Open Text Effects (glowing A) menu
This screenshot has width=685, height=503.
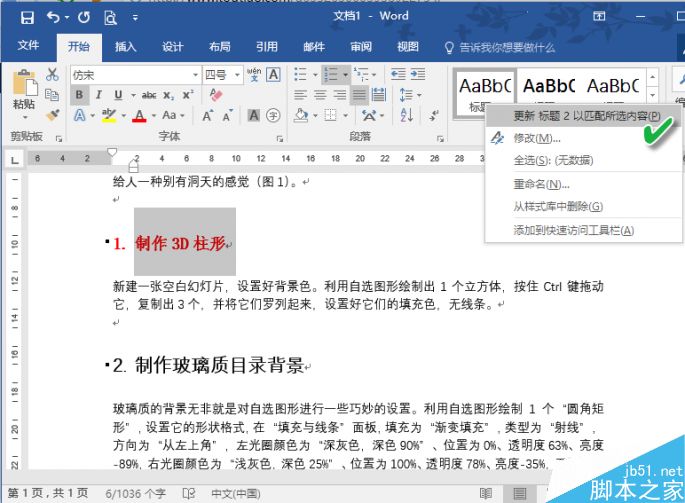click(80, 115)
